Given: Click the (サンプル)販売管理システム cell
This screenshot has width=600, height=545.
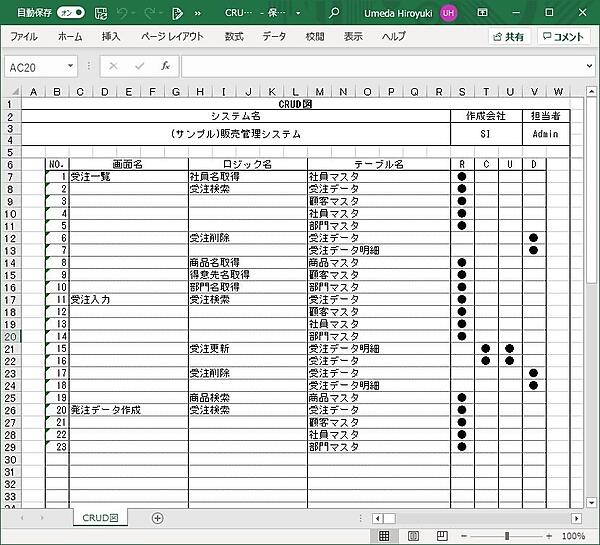Looking at the screenshot, I should tap(236, 134).
